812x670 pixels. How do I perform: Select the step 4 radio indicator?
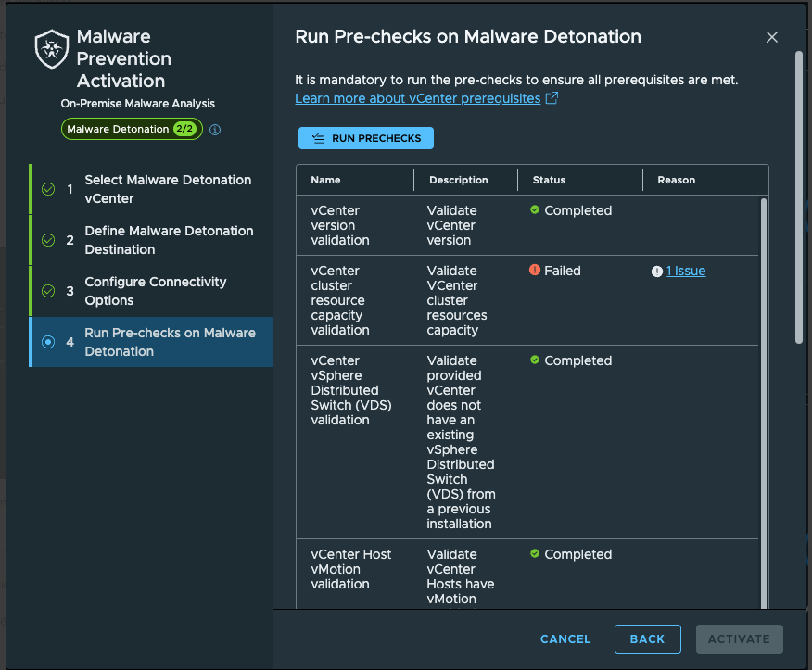coord(48,342)
